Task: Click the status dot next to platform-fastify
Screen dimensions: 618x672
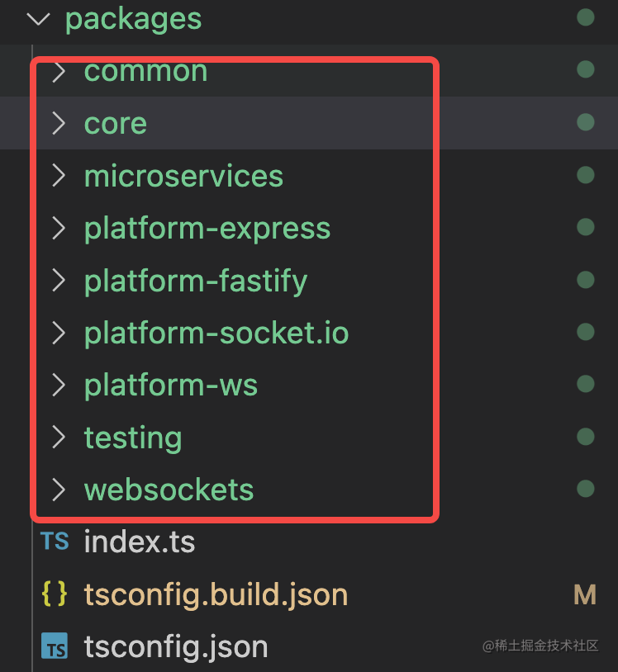Action: pyautogui.click(x=586, y=281)
